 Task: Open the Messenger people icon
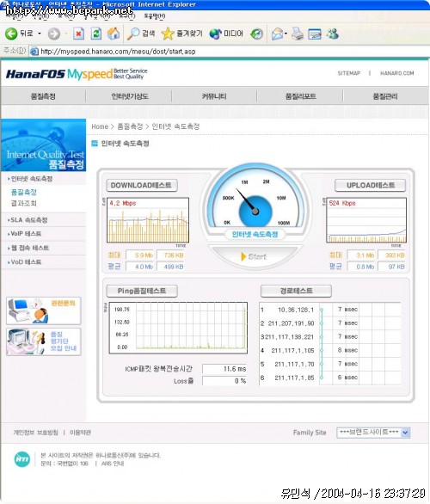[333, 34]
